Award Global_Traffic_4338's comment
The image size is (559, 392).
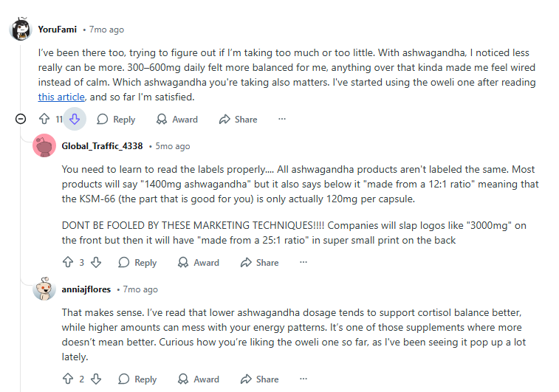click(x=199, y=262)
